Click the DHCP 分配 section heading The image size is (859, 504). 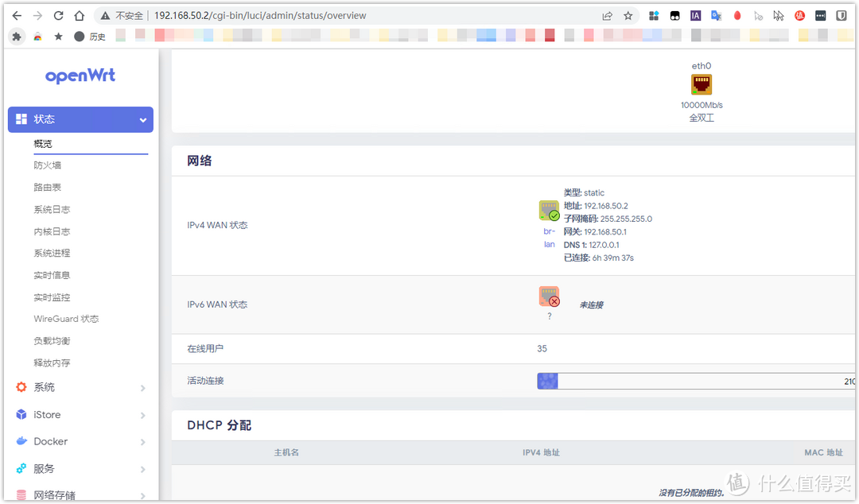click(220, 425)
